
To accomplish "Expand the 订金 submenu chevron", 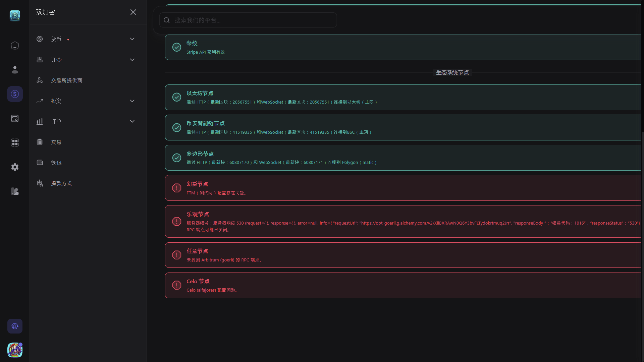I will coord(132,60).
